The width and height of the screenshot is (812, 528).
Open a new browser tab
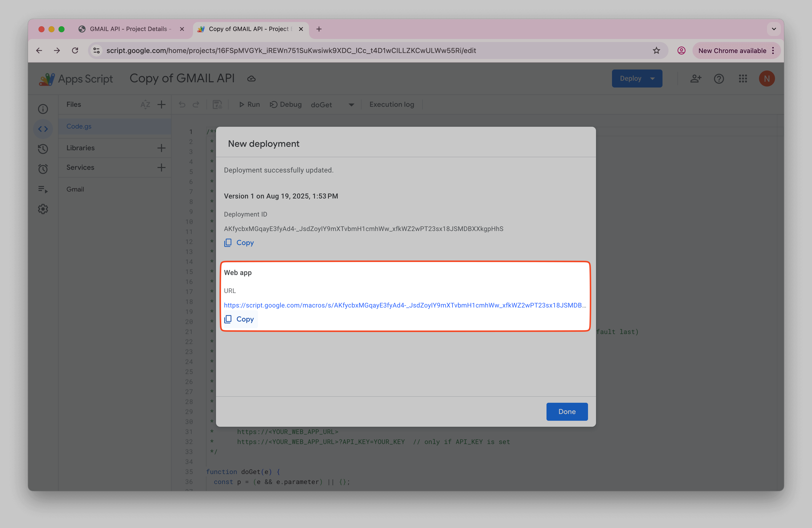(x=319, y=29)
